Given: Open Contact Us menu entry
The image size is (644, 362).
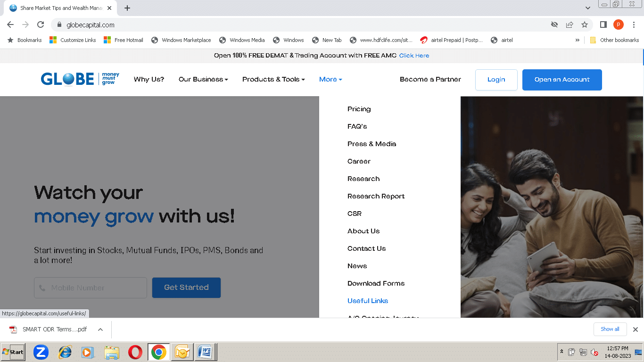Looking at the screenshot, I should tap(366, 248).
